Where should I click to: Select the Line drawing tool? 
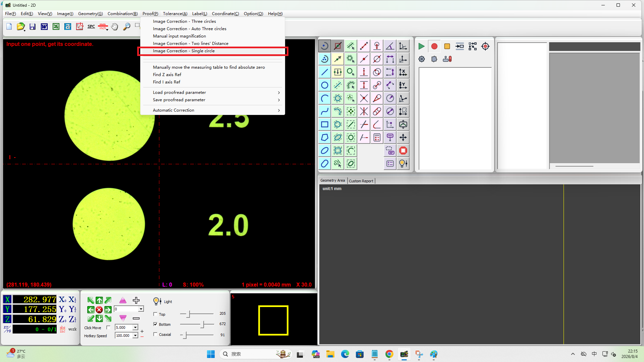click(x=324, y=72)
